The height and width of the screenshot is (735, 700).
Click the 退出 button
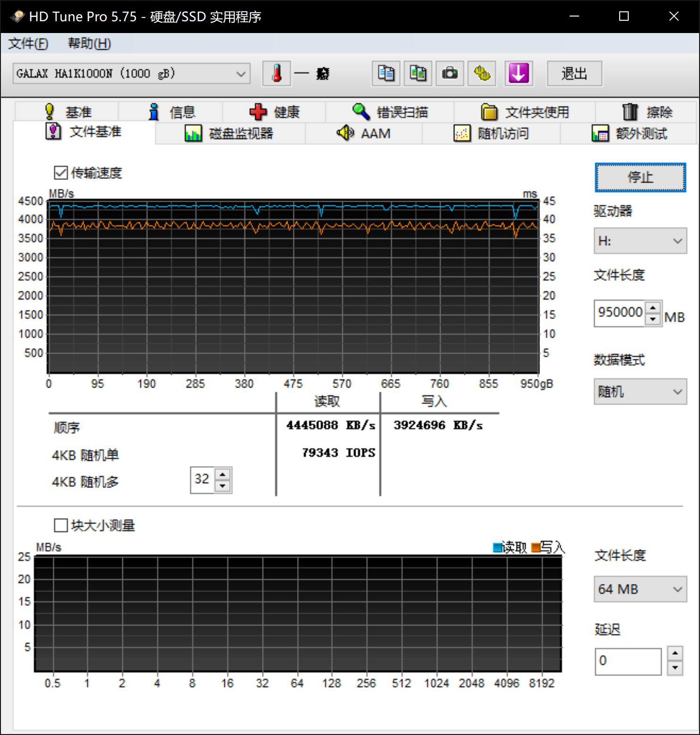(574, 74)
